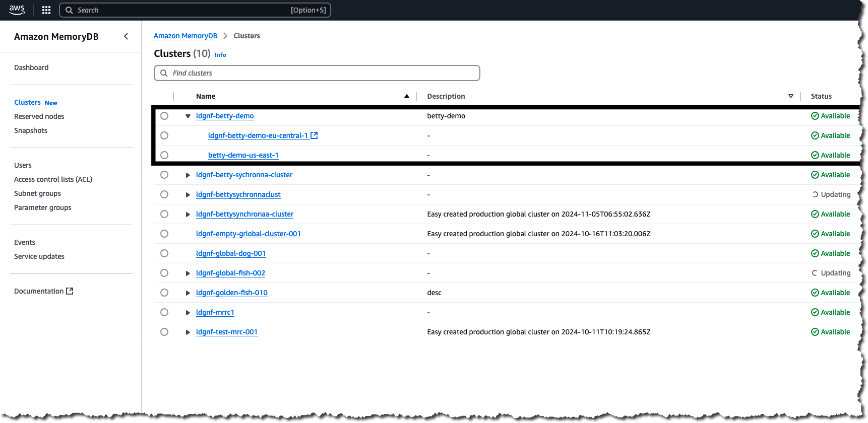
Task: Open Snapshots in the sidebar
Action: pos(31,130)
